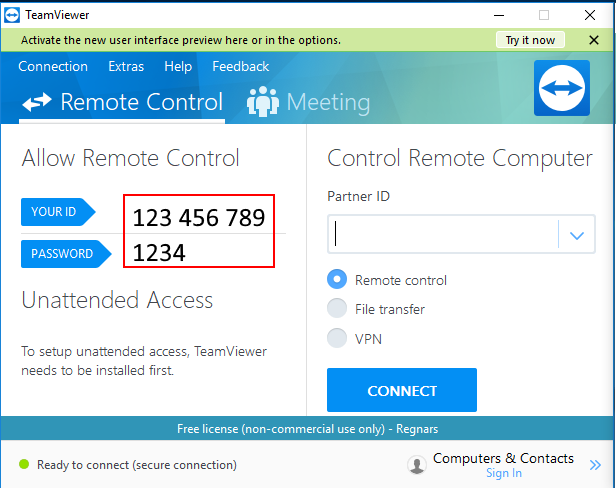Screen dimensions: 616x488
Task: Click the Try it now button
Action: pos(530,40)
